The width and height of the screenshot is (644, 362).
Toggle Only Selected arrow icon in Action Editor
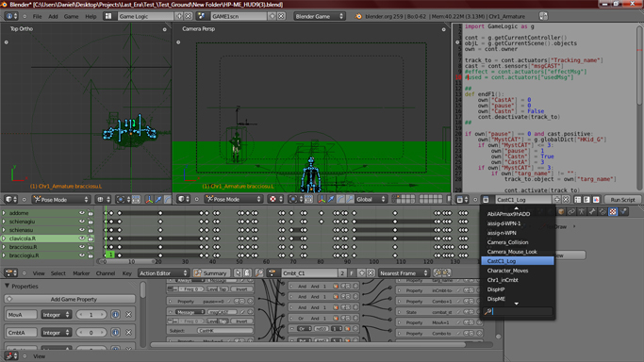238,273
